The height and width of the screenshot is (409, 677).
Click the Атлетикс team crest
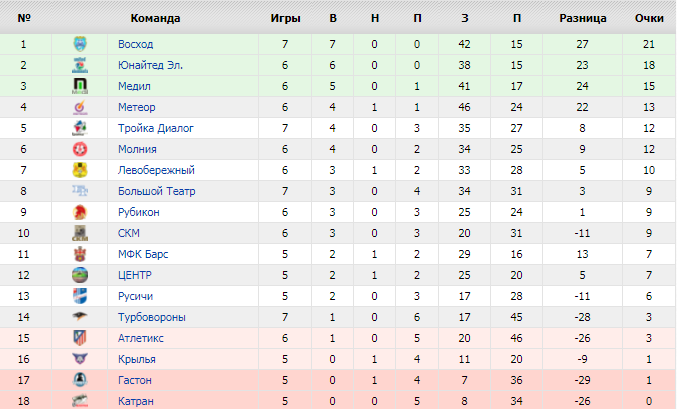[81, 338]
